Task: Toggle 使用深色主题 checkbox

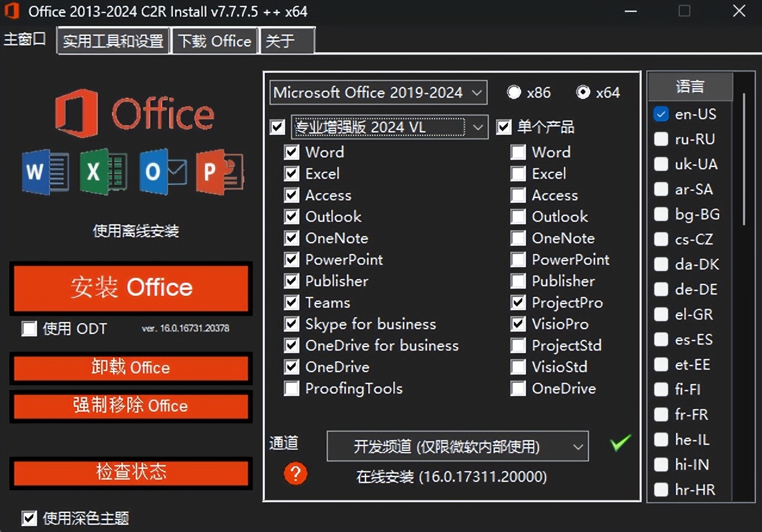Action: point(29,518)
